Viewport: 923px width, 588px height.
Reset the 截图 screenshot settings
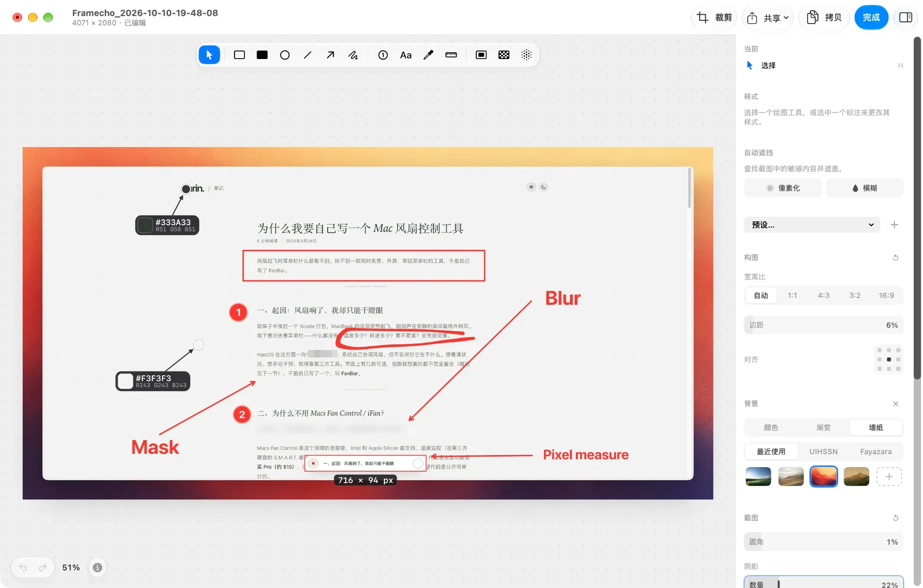[x=895, y=518]
